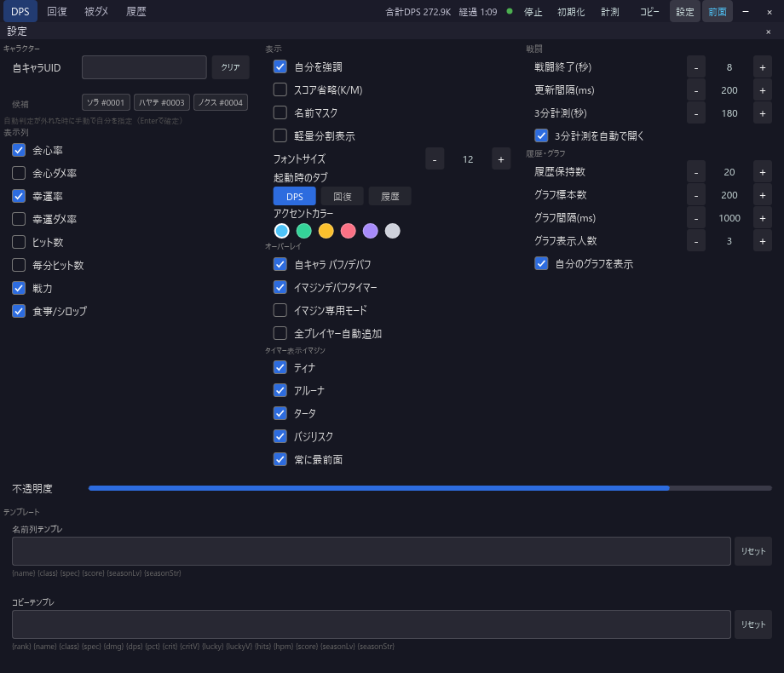This screenshot has height=673, width=784.
Task: Uncheck the ティナ timer checkbox
Action: [280, 367]
